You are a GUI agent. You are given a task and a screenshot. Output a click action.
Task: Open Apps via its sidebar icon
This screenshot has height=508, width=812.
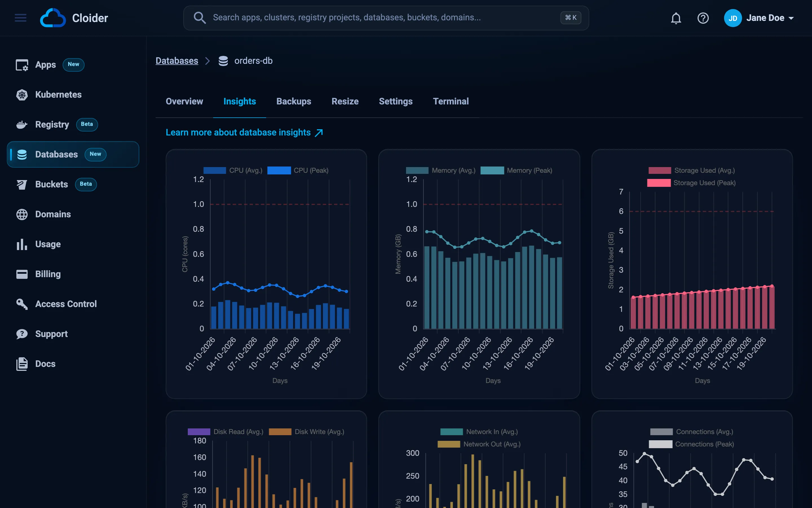coord(22,65)
